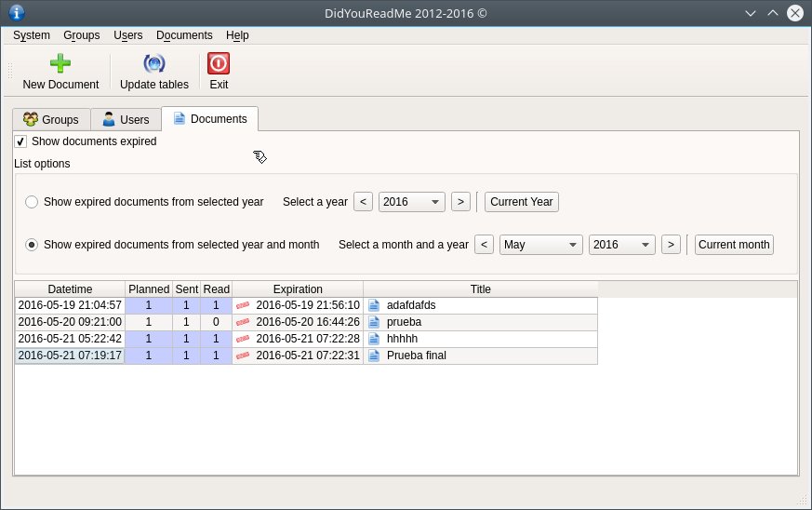
Task: Open the Select a year 2016 dropdown
Action: coord(412,202)
